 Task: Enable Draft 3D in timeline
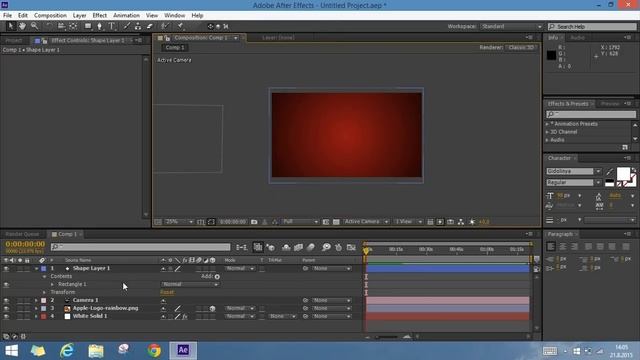[270, 247]
